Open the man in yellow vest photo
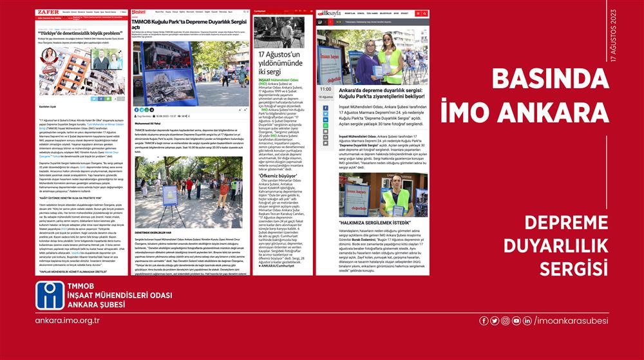The image size is (644, 360). (x=383, y=194)
